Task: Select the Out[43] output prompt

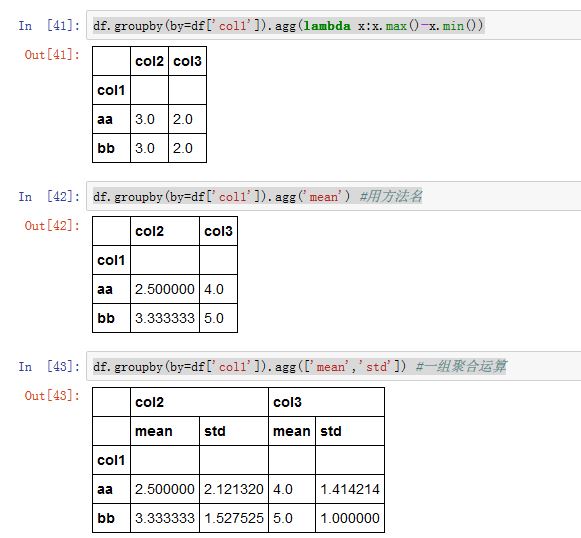Action: [x=52, y=395]
